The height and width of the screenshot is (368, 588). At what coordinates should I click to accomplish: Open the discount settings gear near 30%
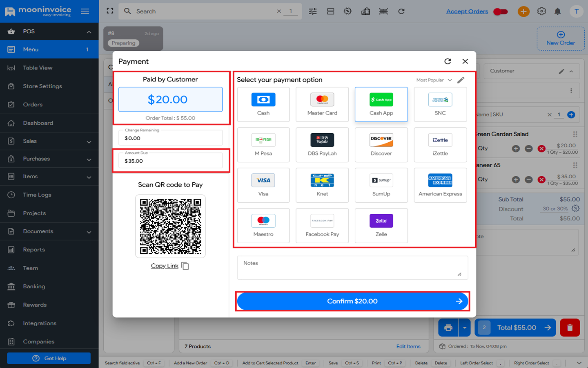(x=575, y=208)
